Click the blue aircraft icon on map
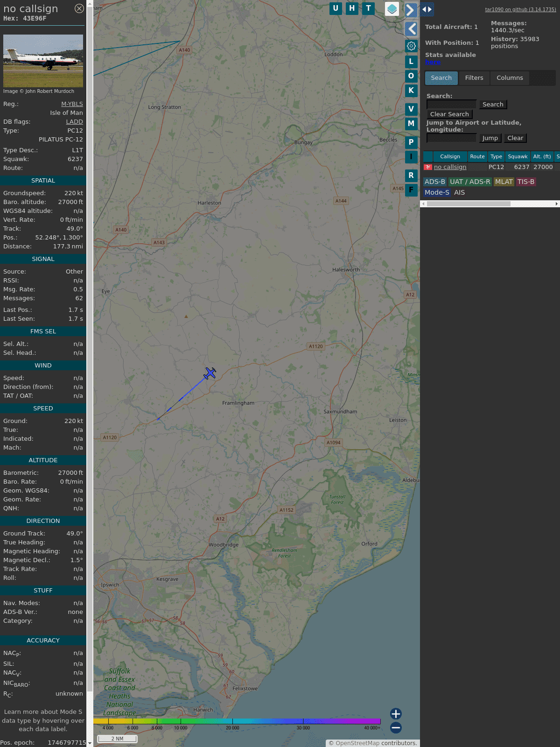The height and width of the screenshot is (747, 560). click(x=210, y=373)
